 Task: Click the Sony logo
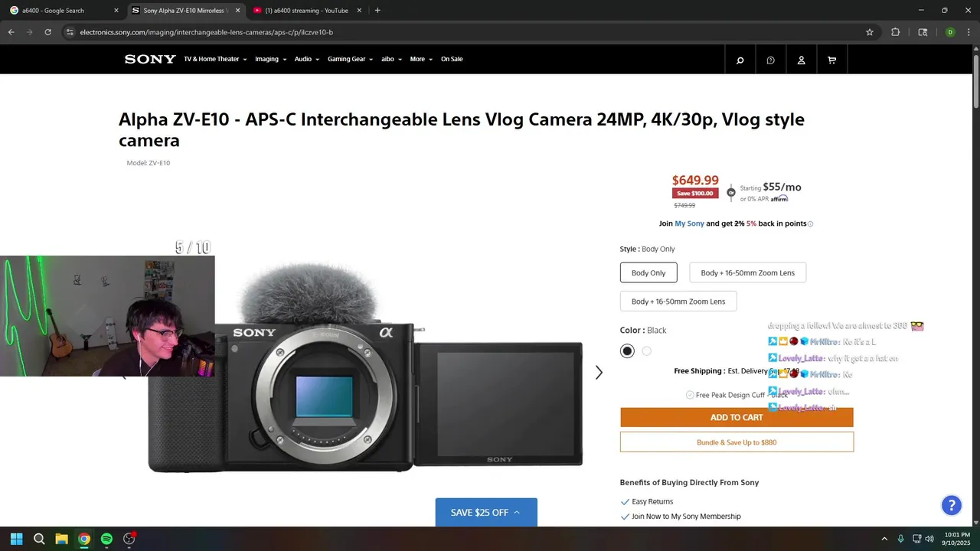(x=150, y=59)
